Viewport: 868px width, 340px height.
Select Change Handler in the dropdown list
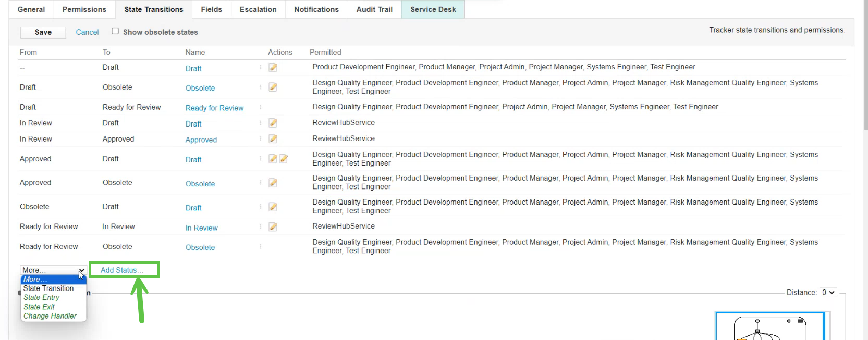[x=50, y=316]
